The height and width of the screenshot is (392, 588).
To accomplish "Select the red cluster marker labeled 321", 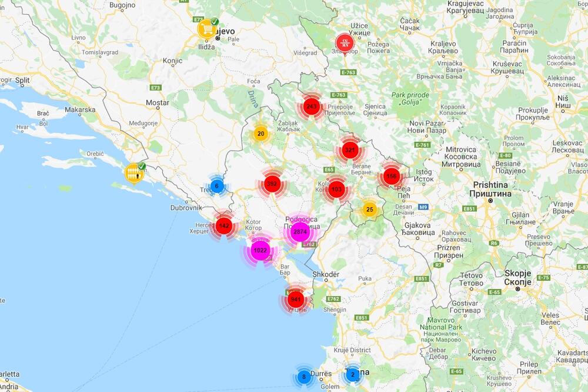I will click(x=350, y=150).
